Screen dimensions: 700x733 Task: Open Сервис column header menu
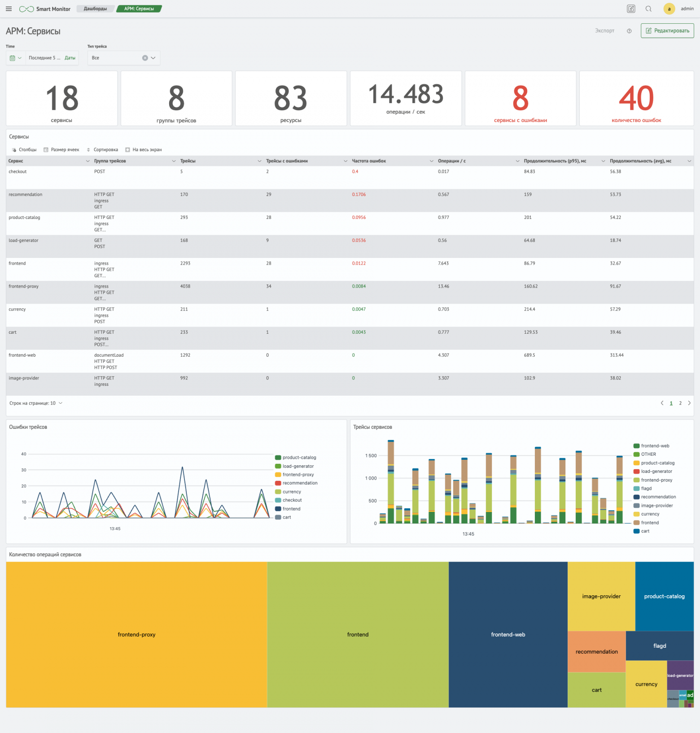87,161
